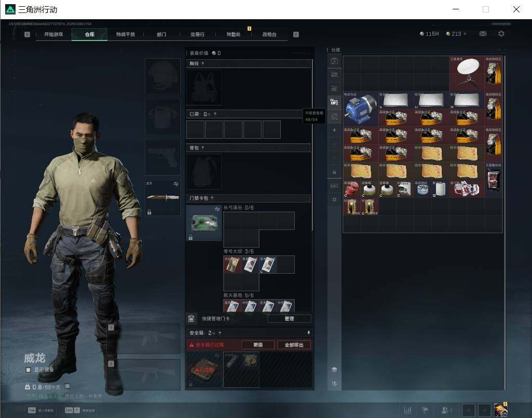Click the red mask item in warehouse
Screen dimensions: 532x418
352,188
